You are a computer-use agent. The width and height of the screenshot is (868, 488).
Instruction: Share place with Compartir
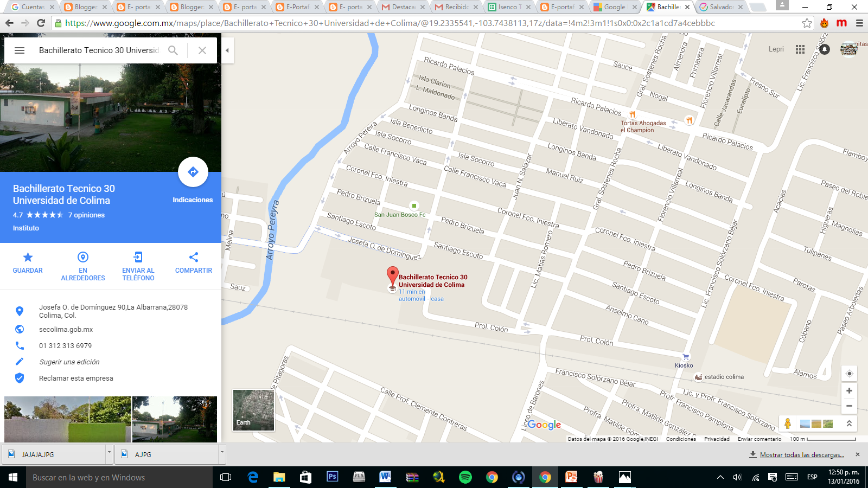click(194, 263)
